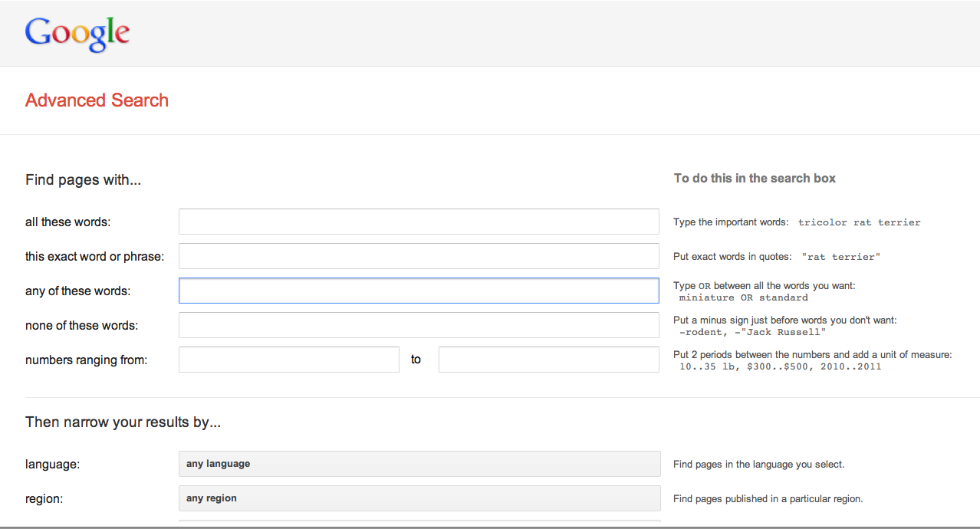Focus the "all these words" input field
This screenshot has width=980, height=529.
419,222
